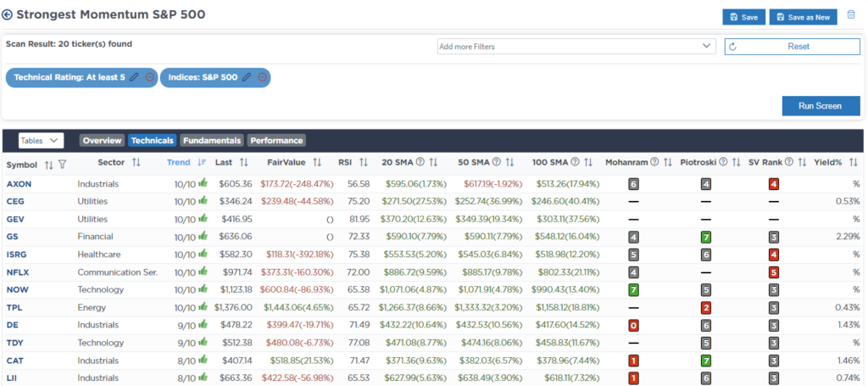Sort by the 50 SMA column

509,162
